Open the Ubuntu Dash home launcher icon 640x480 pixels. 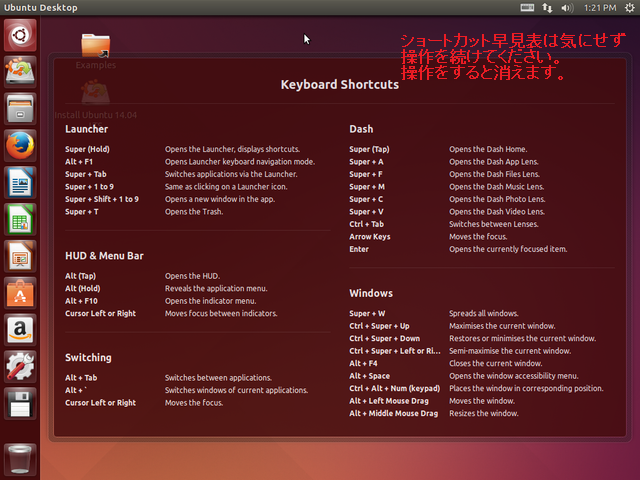click(20, 35)
